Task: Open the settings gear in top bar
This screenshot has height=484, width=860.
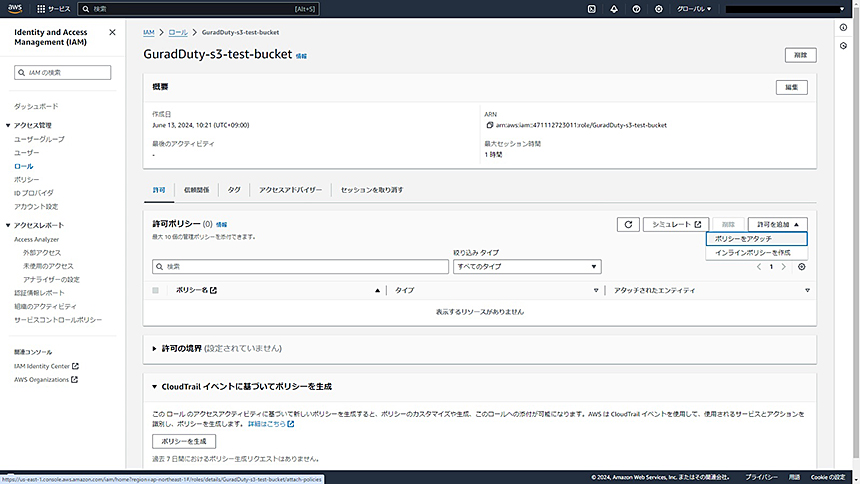Action: [659, 9]
